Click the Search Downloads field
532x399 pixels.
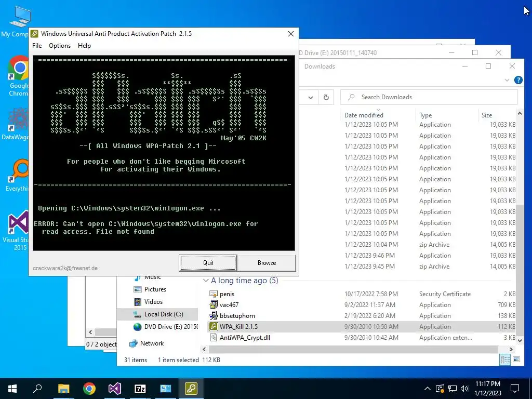click(429, 97)
